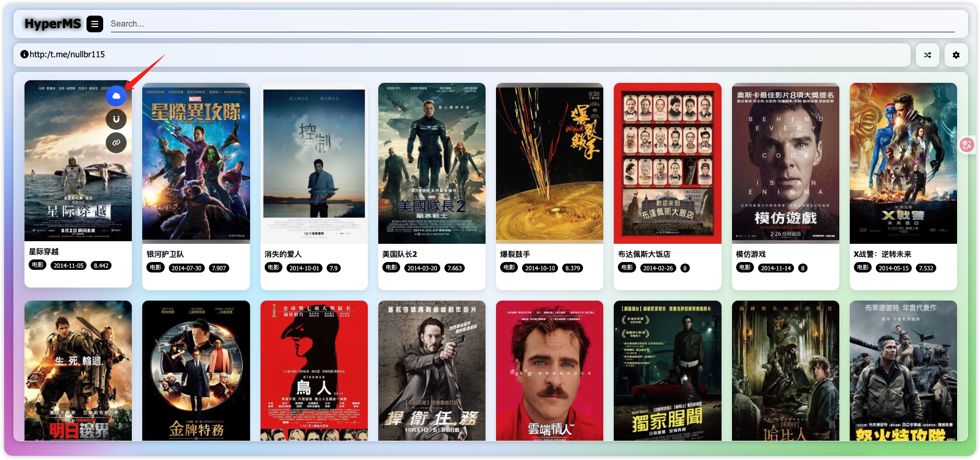Click the blue cloud icon on Interstellar poster
980x460 pixels.
[116, 96]
